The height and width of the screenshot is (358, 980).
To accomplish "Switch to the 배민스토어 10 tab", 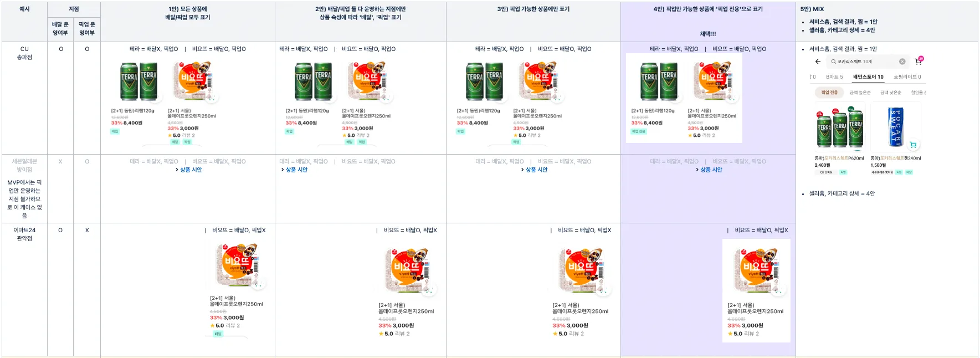I will 868,77.
